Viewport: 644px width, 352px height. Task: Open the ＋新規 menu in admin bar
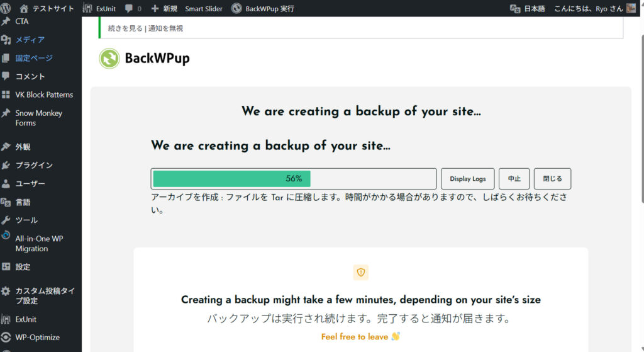(x=164, y=9)
